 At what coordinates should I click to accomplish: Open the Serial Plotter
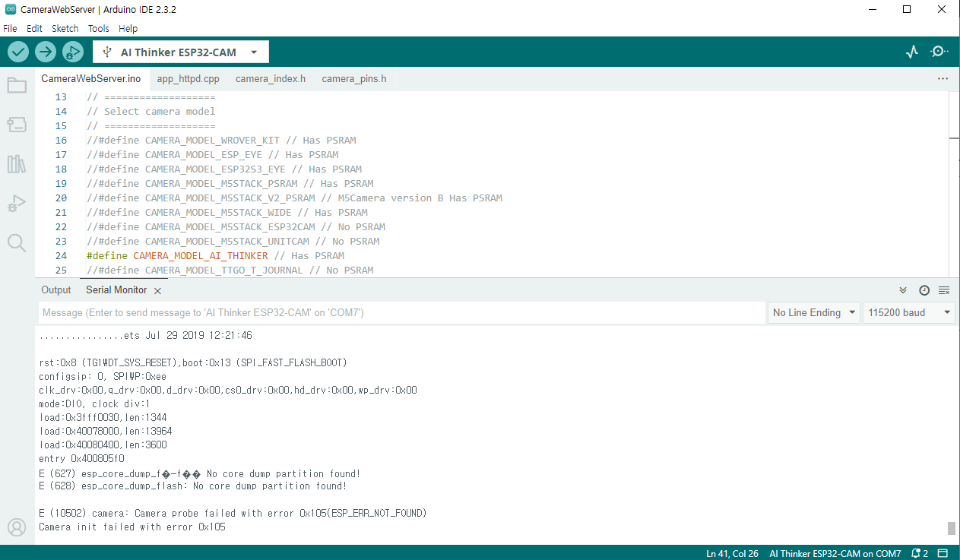click(x=912, y=52)
